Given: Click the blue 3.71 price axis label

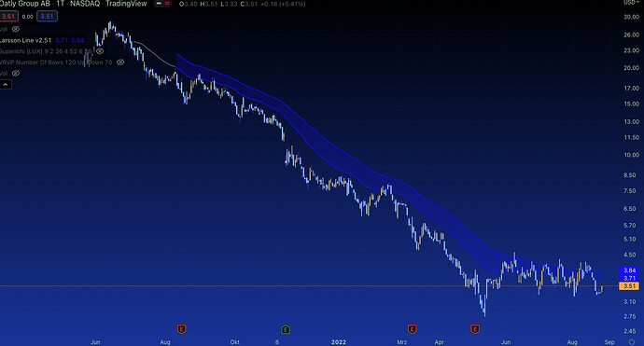Looking at the screenshot, I should (629, 278).
